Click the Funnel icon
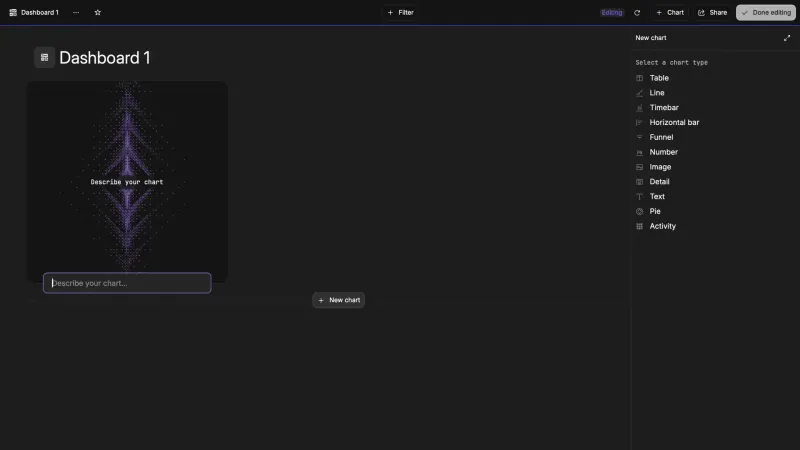The width and height of the screenshot is (800, 450). click(639, 137)
